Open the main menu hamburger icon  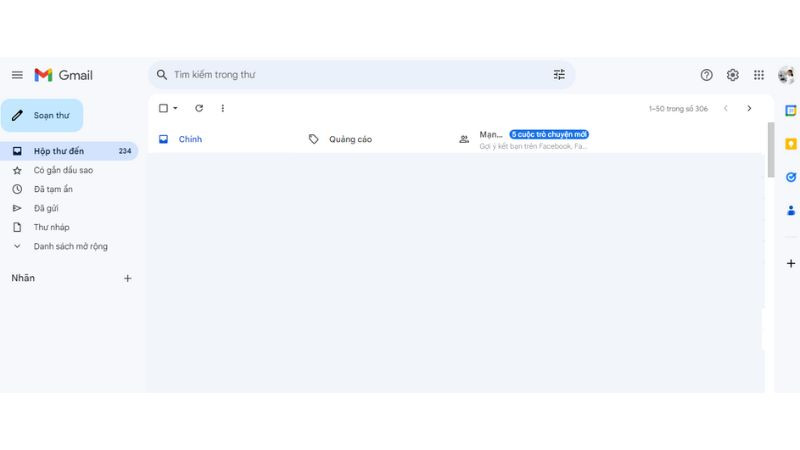point(17,75)
